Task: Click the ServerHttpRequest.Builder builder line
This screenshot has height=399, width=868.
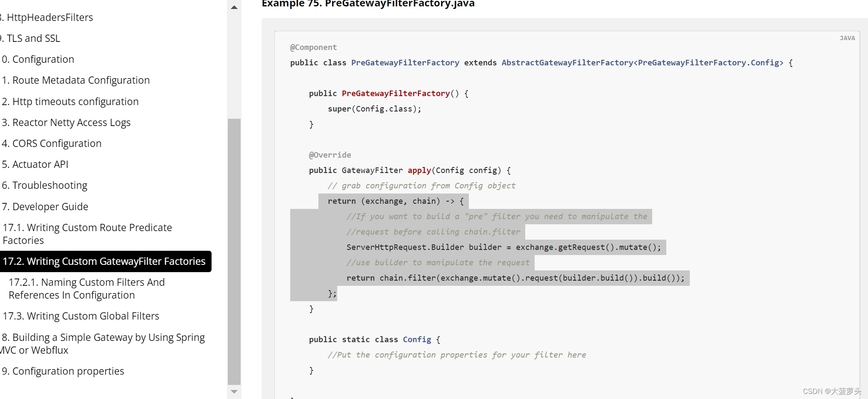Action: tap(503, 247)
